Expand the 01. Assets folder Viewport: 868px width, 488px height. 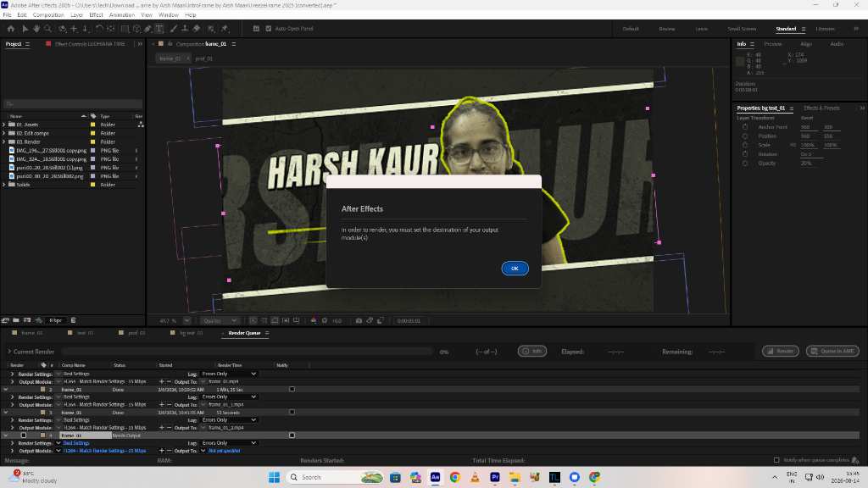coord(4,125)
